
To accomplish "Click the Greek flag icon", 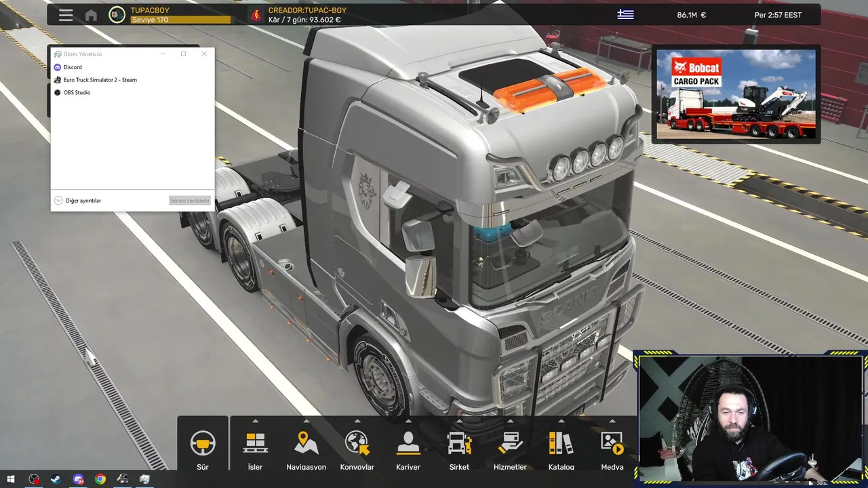I will click(x=625, y=14).
